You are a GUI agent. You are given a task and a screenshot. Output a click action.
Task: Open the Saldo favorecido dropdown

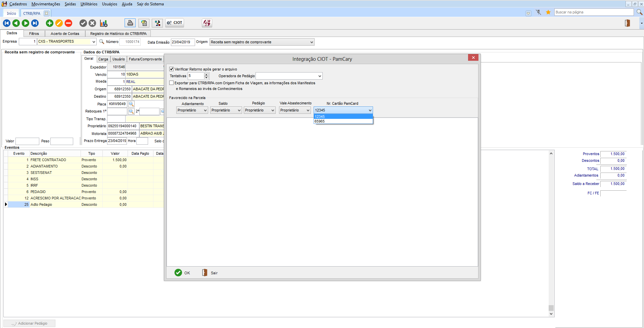point(239,110)
